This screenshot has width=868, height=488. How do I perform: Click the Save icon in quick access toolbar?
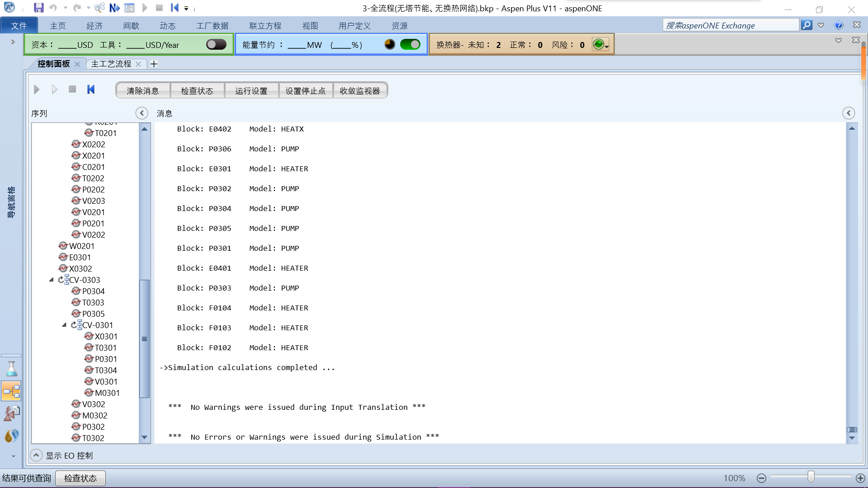[38, 8]
